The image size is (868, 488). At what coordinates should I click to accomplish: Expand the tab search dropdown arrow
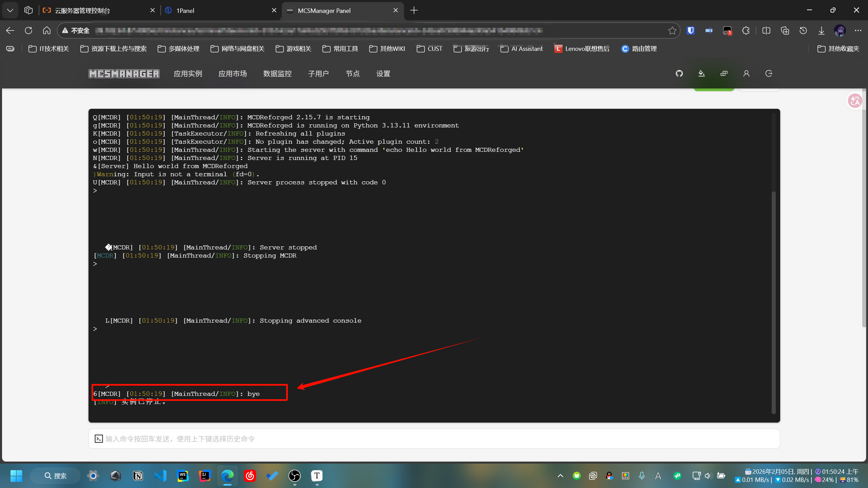10,11
